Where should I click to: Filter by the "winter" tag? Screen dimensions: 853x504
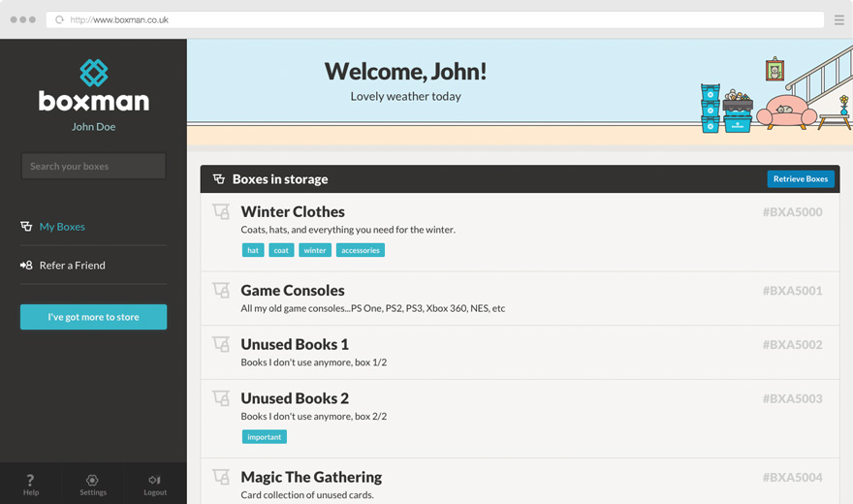[315, 250]
